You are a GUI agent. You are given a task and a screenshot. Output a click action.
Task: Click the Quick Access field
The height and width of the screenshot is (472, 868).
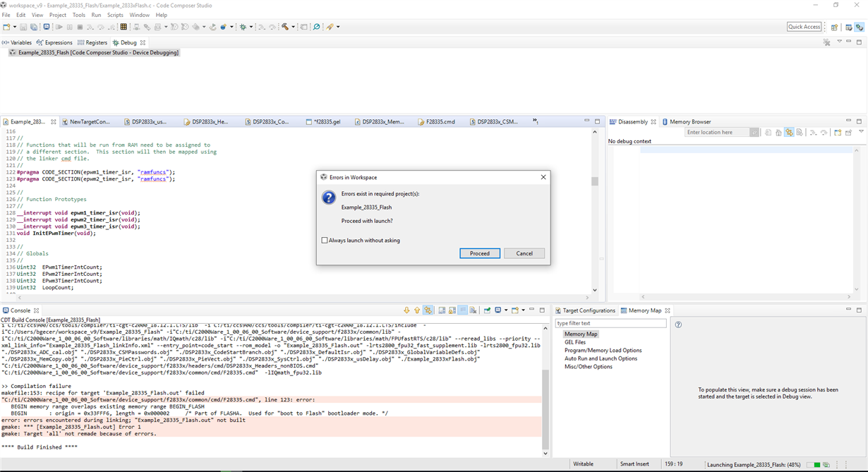click(804, 27)
